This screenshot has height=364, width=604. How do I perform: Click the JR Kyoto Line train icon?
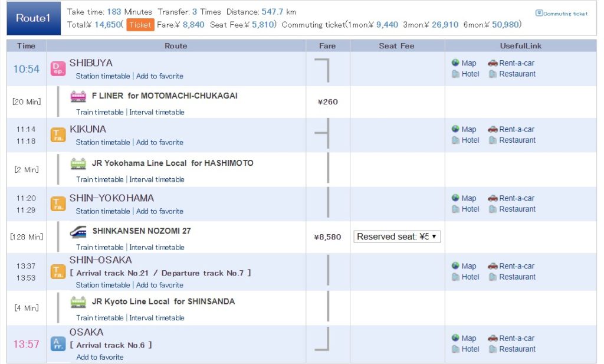(78, 301)
